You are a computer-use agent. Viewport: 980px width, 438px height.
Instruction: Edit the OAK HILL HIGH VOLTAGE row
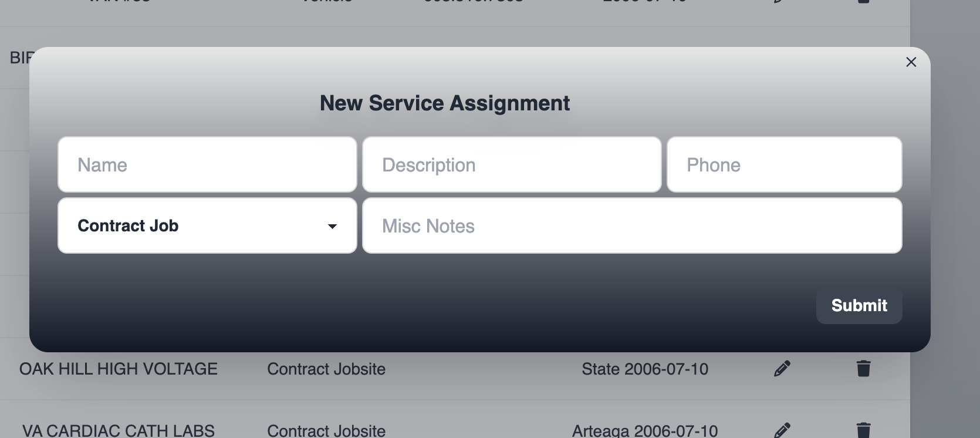pyautogui.click(x=782, y=369)
